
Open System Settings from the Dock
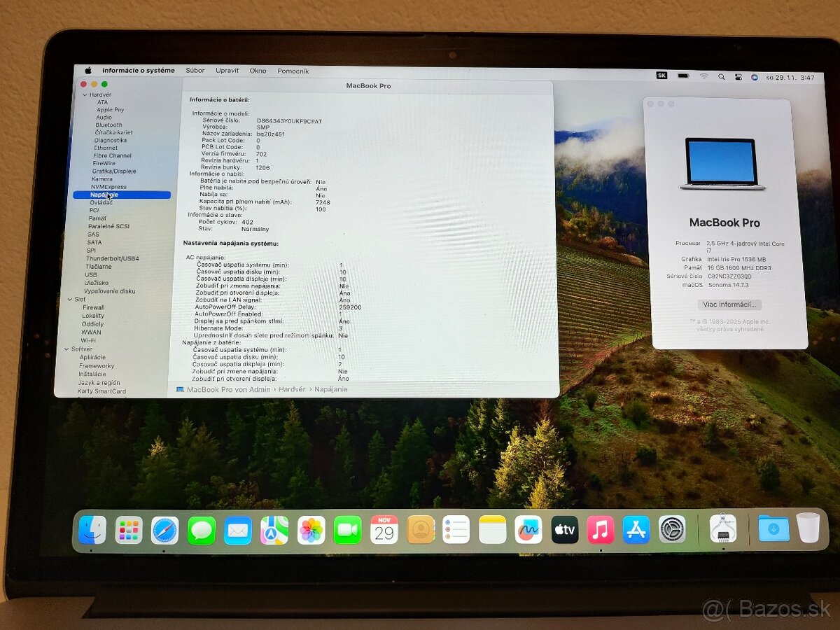671,530
